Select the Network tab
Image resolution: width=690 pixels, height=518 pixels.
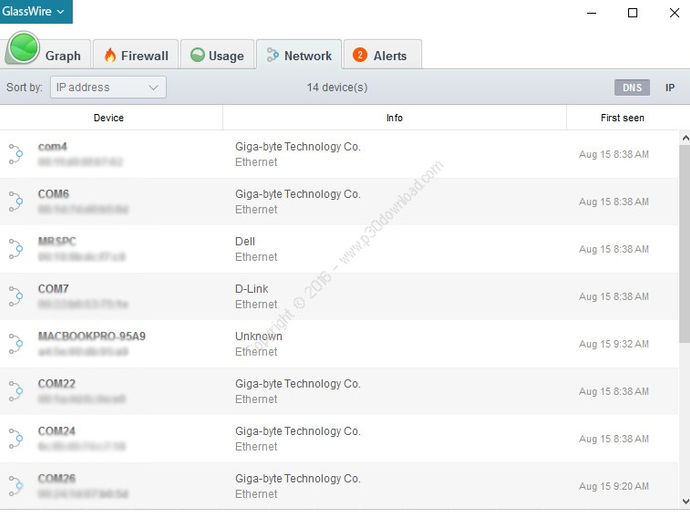point(299,55)
